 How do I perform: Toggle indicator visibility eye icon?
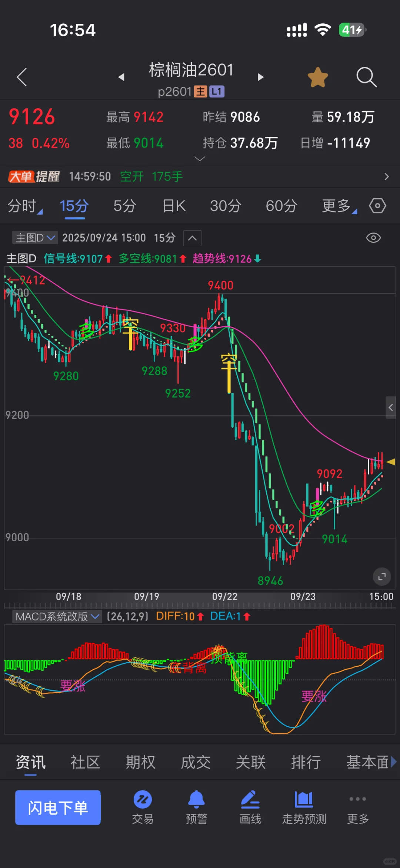[373, 238]
